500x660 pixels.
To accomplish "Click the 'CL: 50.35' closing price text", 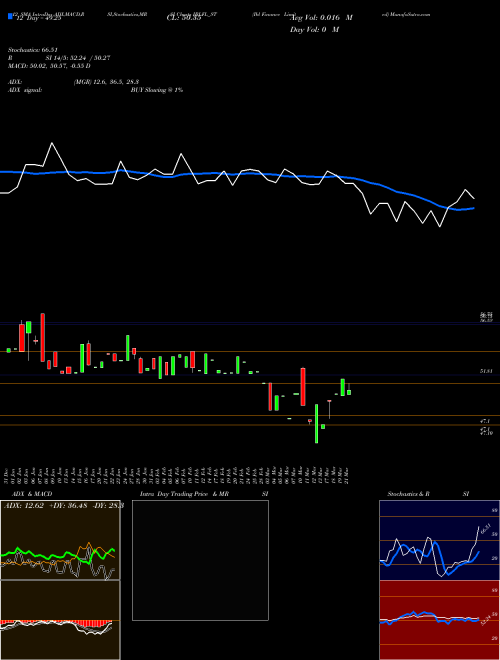I will (184, 18).
